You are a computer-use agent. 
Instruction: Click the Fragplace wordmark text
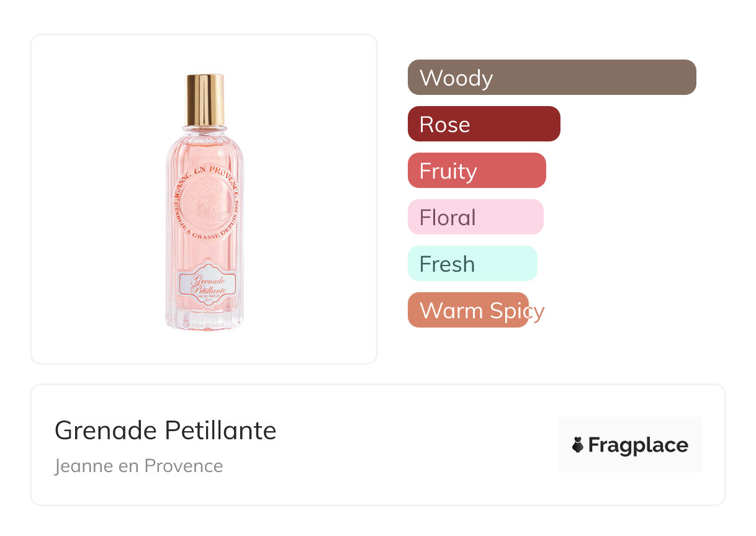[x=638, y=445]
